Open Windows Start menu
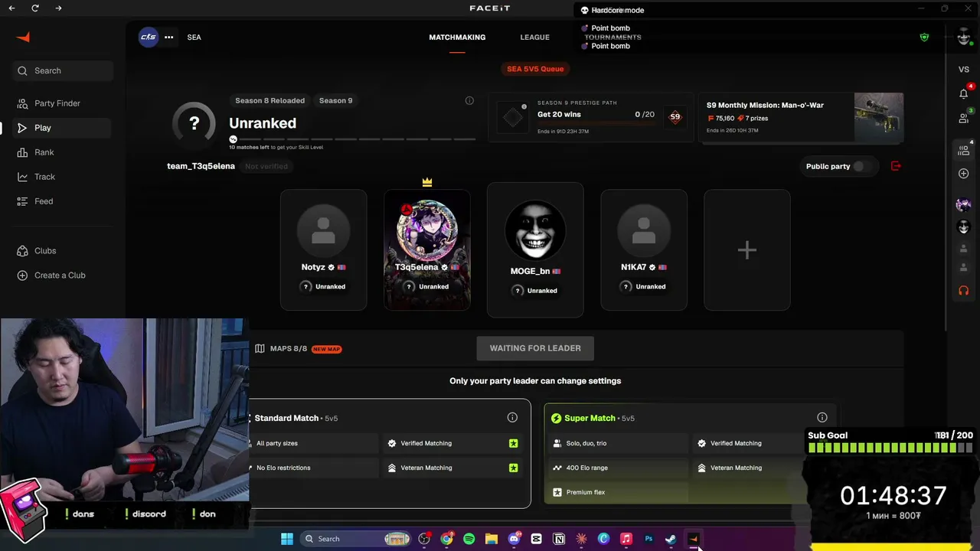980x551 pixels. tap(287, 539)
